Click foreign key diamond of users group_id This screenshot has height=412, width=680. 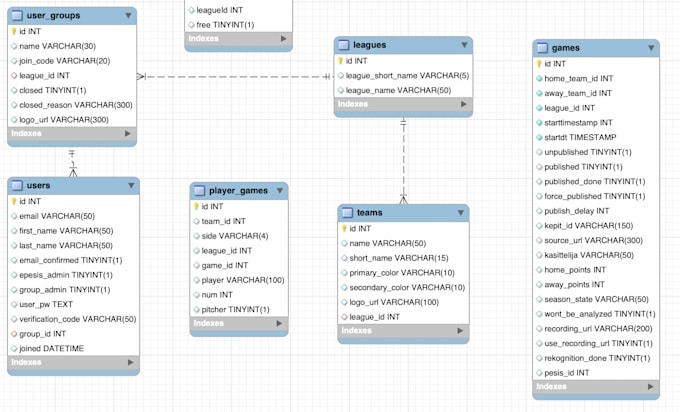(x=14, y=334)
